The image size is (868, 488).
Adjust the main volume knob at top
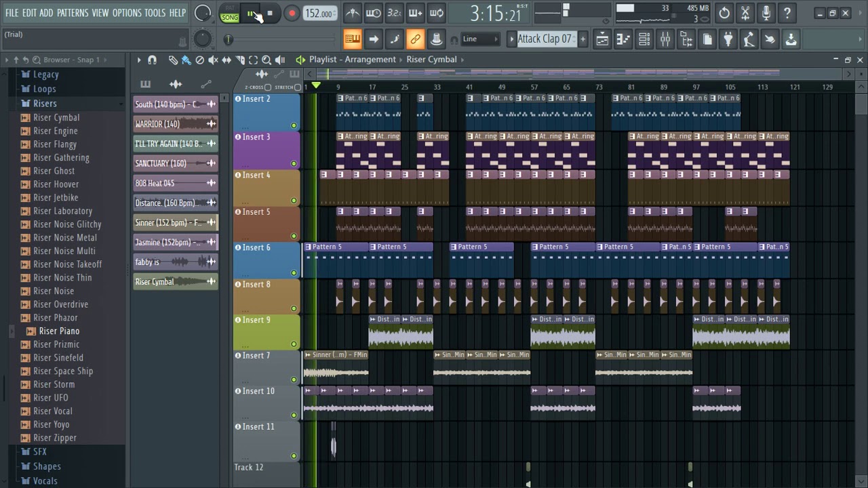202,13
